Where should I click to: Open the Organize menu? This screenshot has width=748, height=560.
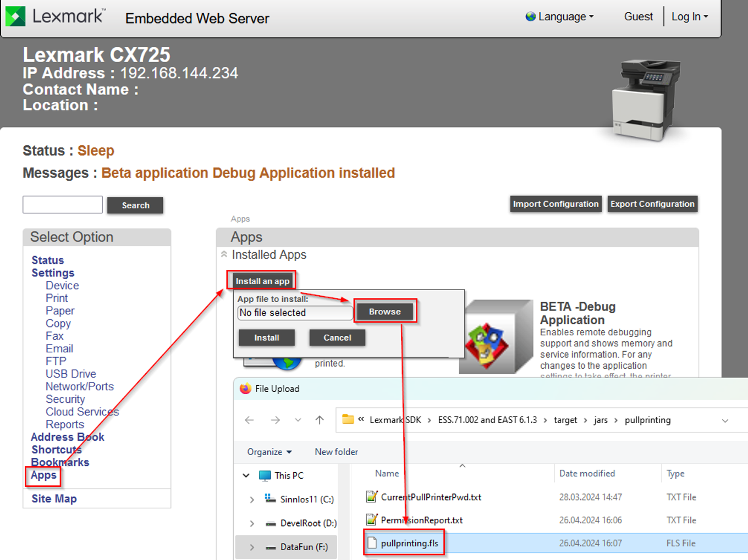coord(269,452)
